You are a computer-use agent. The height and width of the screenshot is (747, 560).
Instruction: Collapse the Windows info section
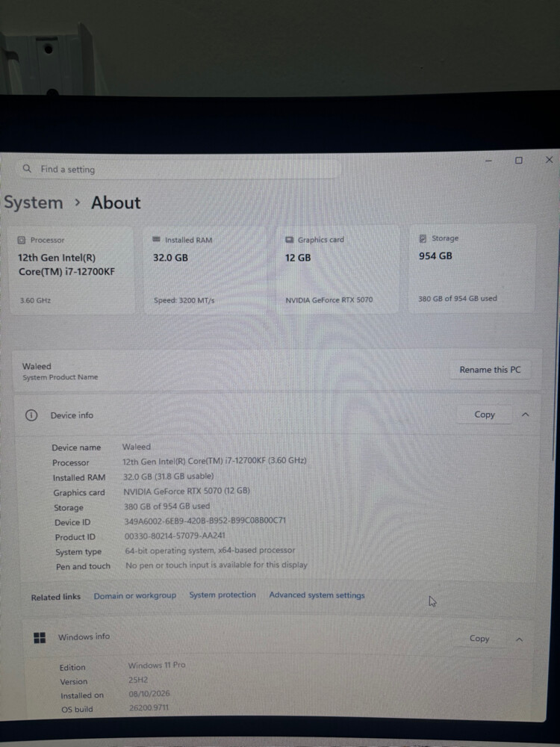coord(520,639)
